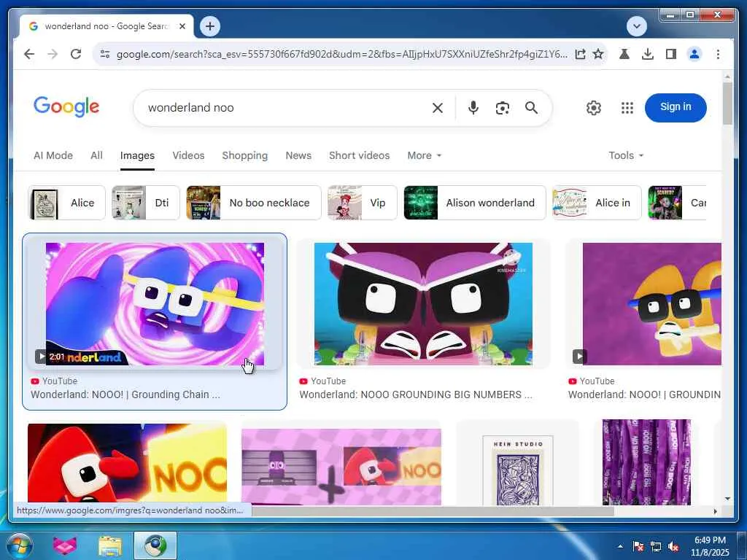Image resolution: width=747 pixels, height=560 pixels.
Task: Select the Alice in suggestion chip
Action: [597, 203]
